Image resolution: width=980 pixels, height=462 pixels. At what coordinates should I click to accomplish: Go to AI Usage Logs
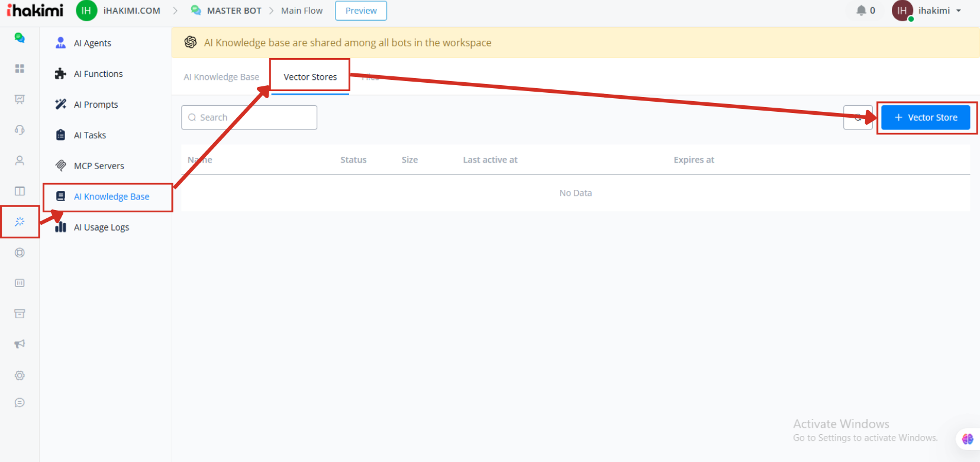pos(101,228)
